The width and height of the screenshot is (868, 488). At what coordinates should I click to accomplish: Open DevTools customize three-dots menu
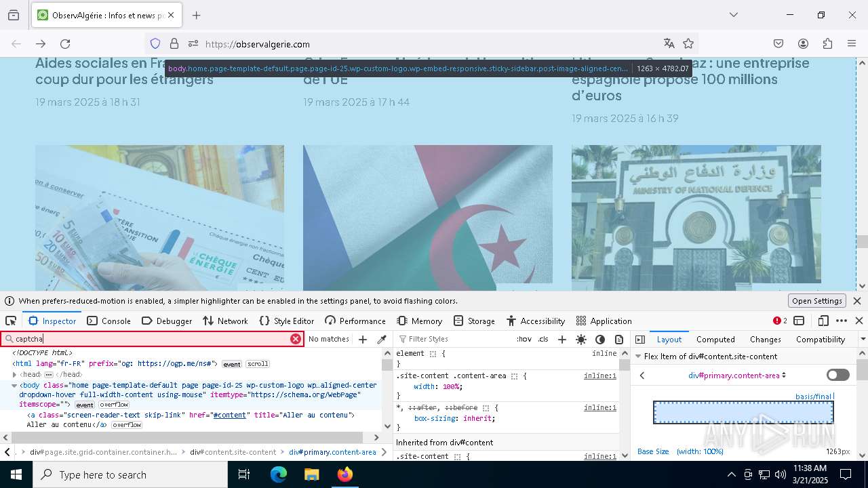[x=842, y=321]
